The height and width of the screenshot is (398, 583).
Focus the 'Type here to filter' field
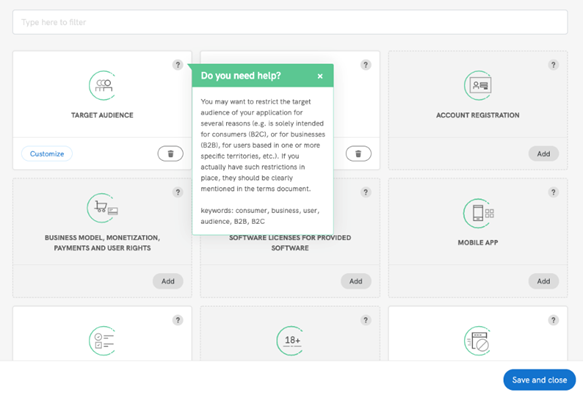[x=290, y=22]
